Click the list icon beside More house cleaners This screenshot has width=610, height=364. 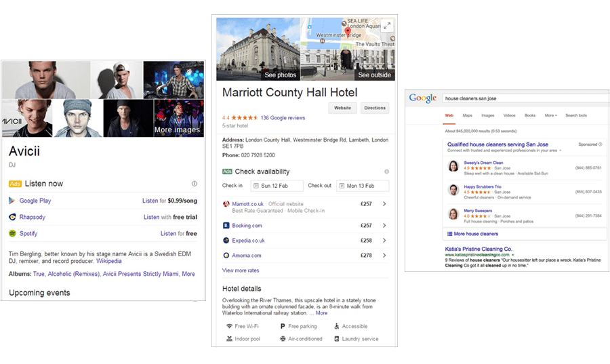point(450,234)
